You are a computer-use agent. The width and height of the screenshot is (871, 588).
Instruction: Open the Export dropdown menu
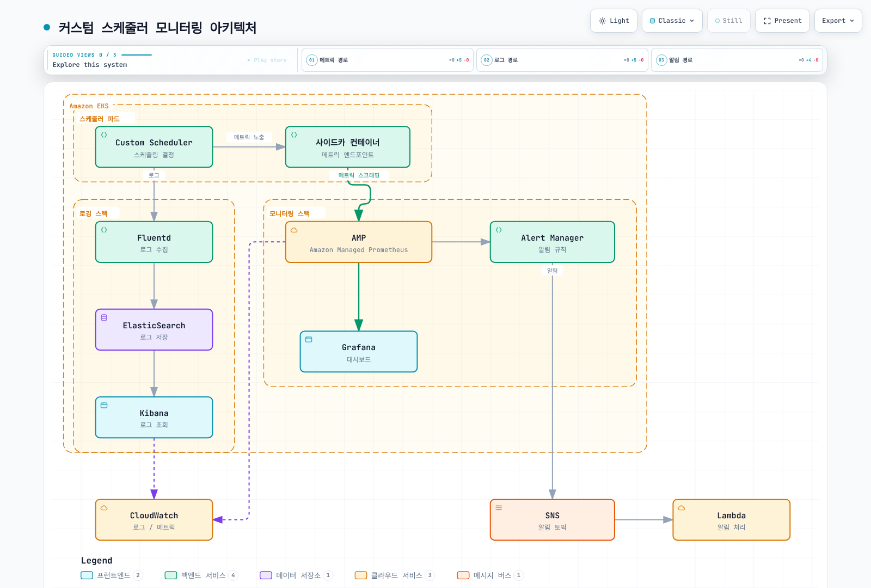pyautogui.click(x=838, y=21)
